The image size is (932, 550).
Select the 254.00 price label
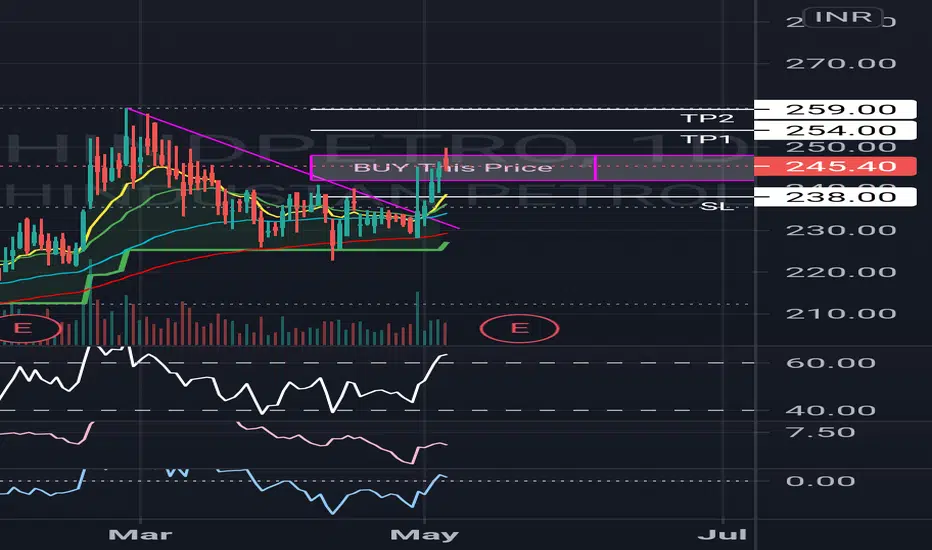pyautogui.click(x=835, y=130)
